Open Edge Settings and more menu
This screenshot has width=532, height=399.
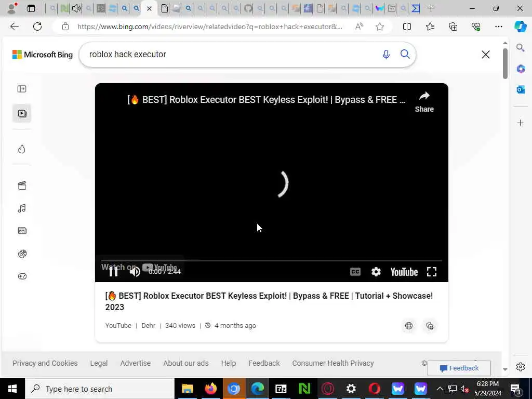click(x=498, y=26)
